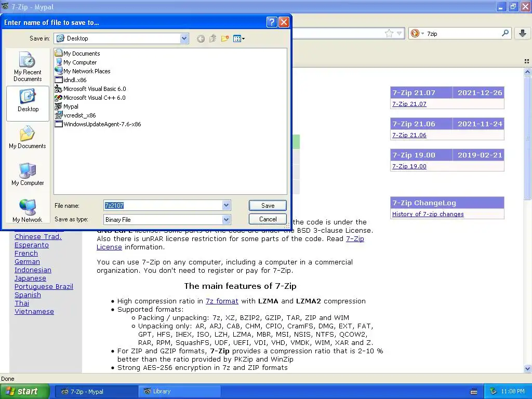The width and height of the screenshot is (532, 399).
Task: Switch to Library taskbar window
Action: coord(179,392)
